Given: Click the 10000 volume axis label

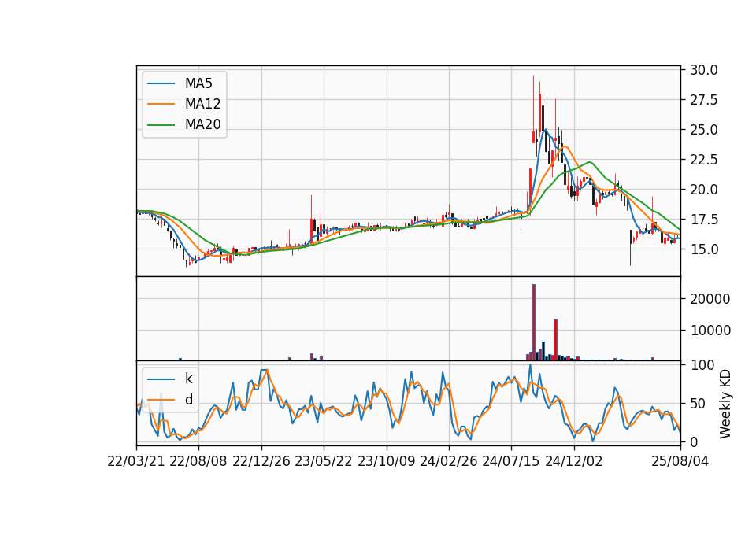Looking at the screenshot, I should pyautogui.click(x=710, y=331).
